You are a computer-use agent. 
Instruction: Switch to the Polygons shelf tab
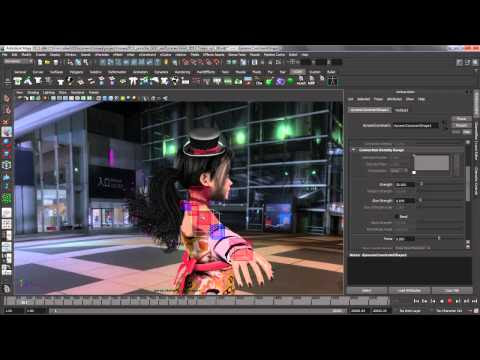pos(76,72)
